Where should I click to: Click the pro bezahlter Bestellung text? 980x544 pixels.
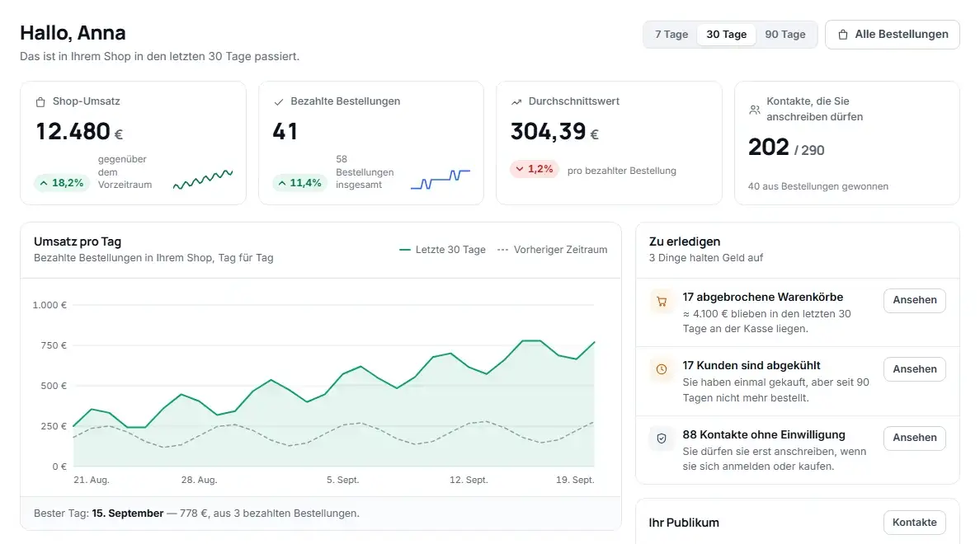click(x=622, y=171)
